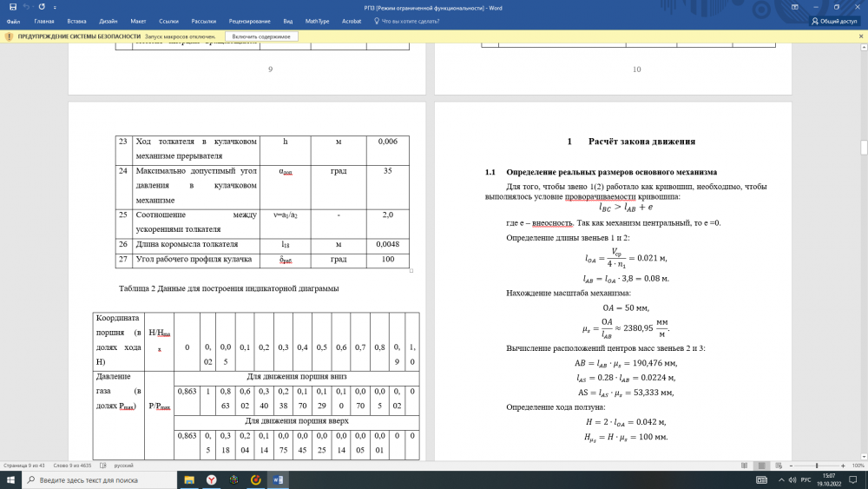The width and height of the screenshot is (868, 489).
Task: Open the Рецензирование ribbon tab
Action: point(252,21)
